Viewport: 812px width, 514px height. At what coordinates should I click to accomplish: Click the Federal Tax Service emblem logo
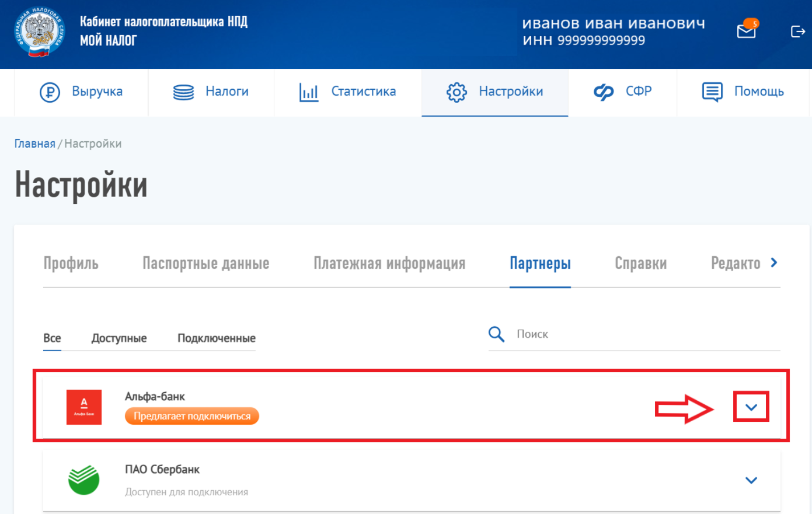click(40, 32)
